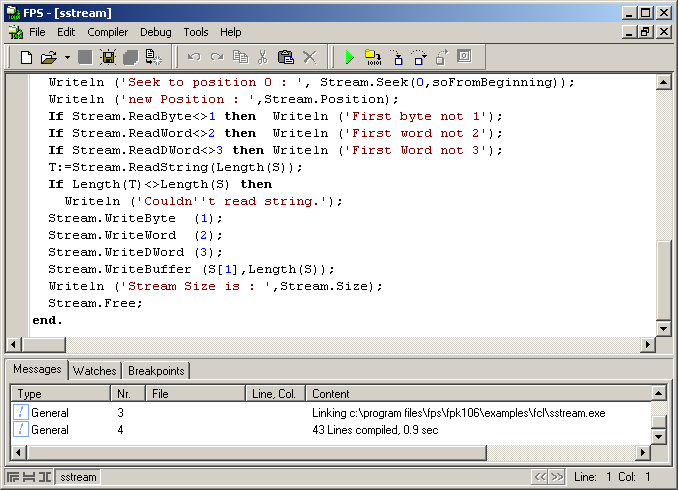
Task: Open the Tools menu
Action: click(196, 32)
